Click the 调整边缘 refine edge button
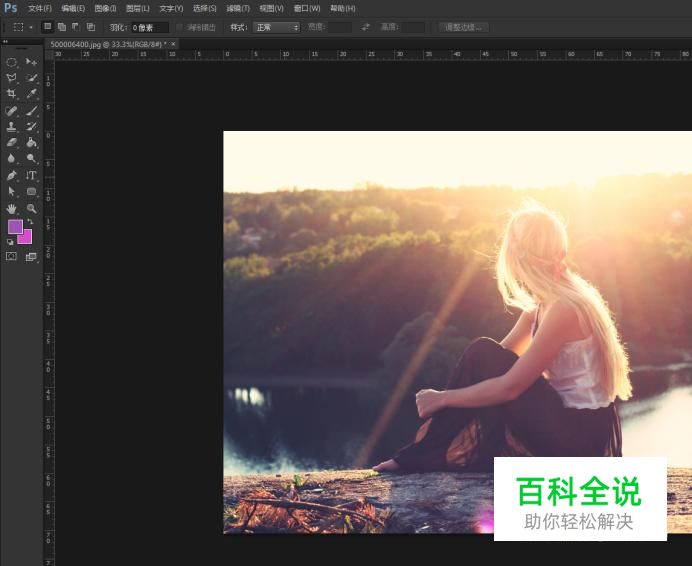This screenshot has height=566, width=692. coord(463,27)
